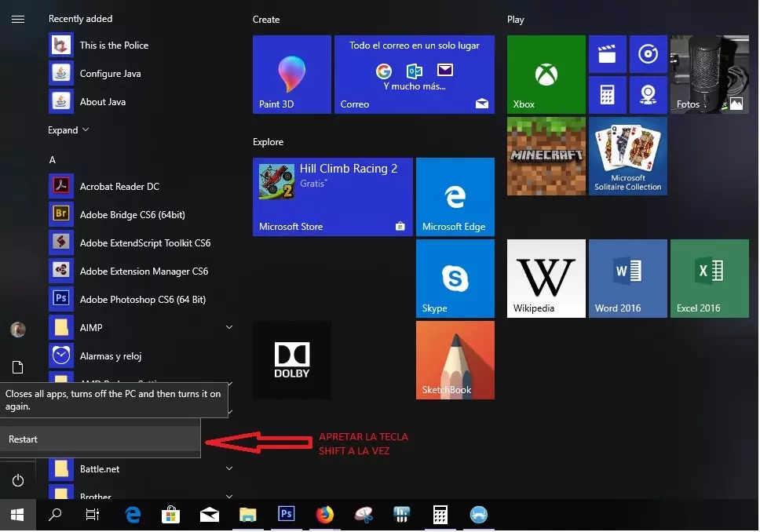Open the hamburger menu at top left

(x=18, y=20)
